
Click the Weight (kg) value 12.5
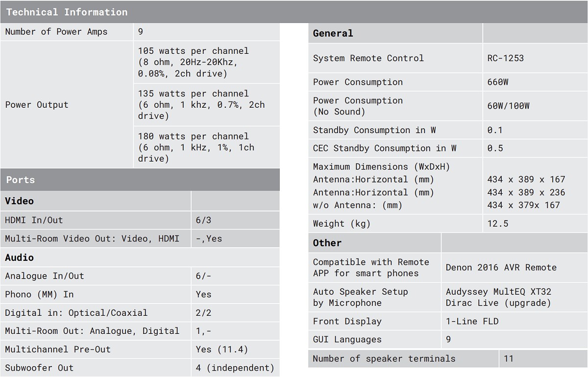[498, 224]
